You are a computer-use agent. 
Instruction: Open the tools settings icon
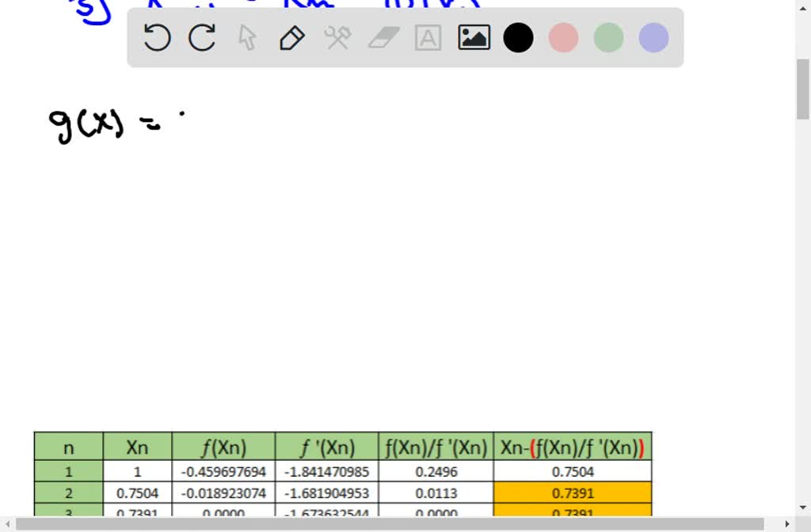tap(337, 38)
